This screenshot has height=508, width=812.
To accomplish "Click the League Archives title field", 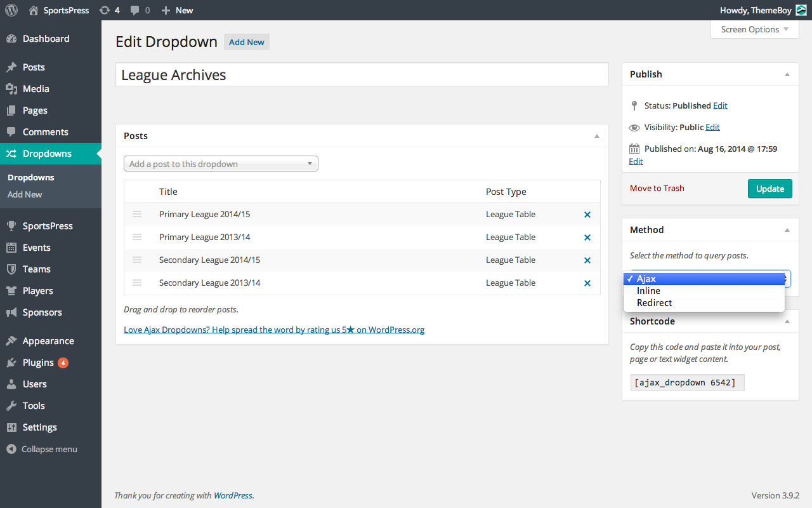I will pyautogui.click(x=362, y=75).
